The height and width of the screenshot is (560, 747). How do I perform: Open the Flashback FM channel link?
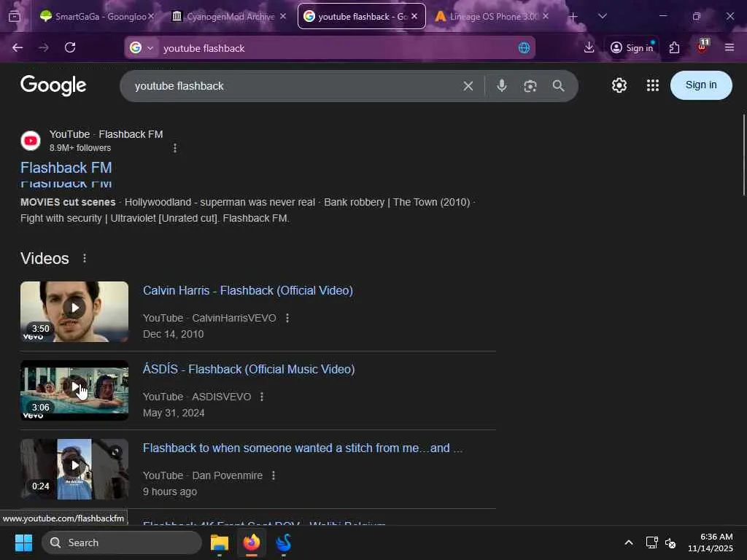[x=66, y=168]
